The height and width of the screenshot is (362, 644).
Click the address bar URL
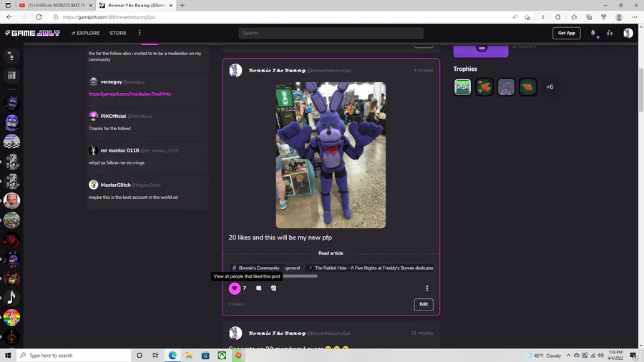click(x=109, y=17)
